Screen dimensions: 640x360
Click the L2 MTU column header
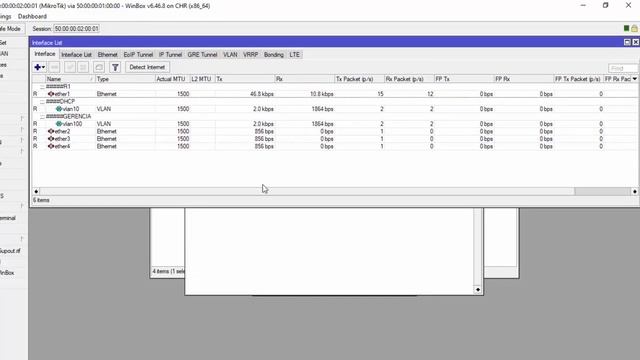pos(202,79)
